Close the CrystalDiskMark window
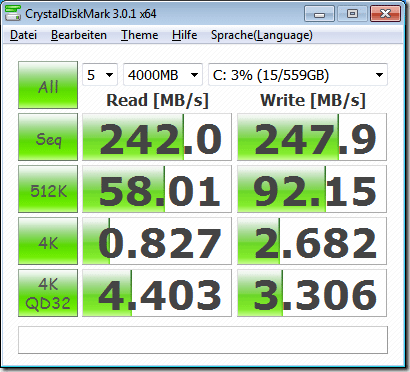This screenshot has height=372, width=410. 385,14
